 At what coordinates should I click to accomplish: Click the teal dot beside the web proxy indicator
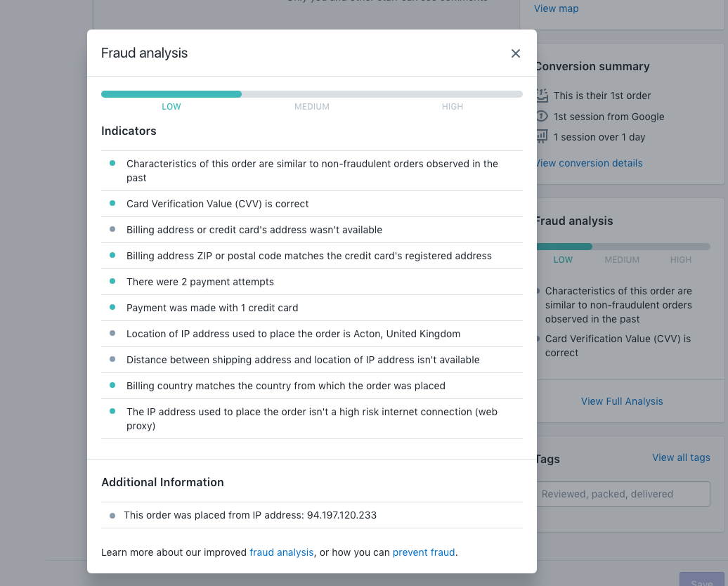coord(114,412)
